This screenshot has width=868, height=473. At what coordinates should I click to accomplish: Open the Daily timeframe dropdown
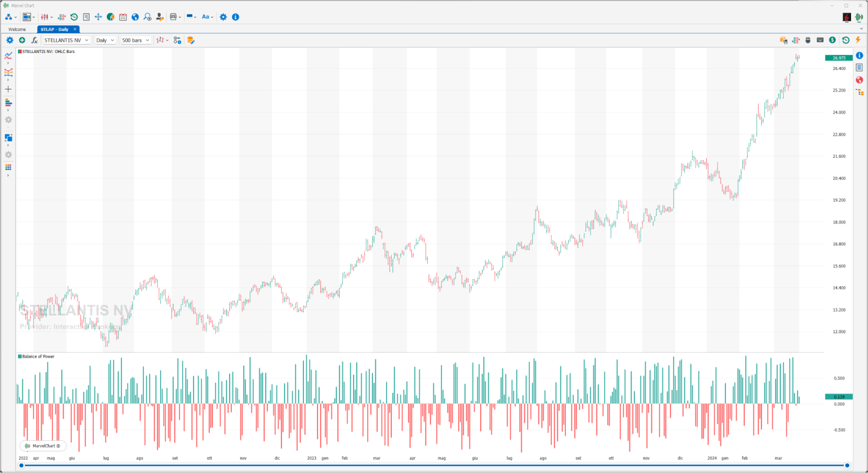coord(105,40)
